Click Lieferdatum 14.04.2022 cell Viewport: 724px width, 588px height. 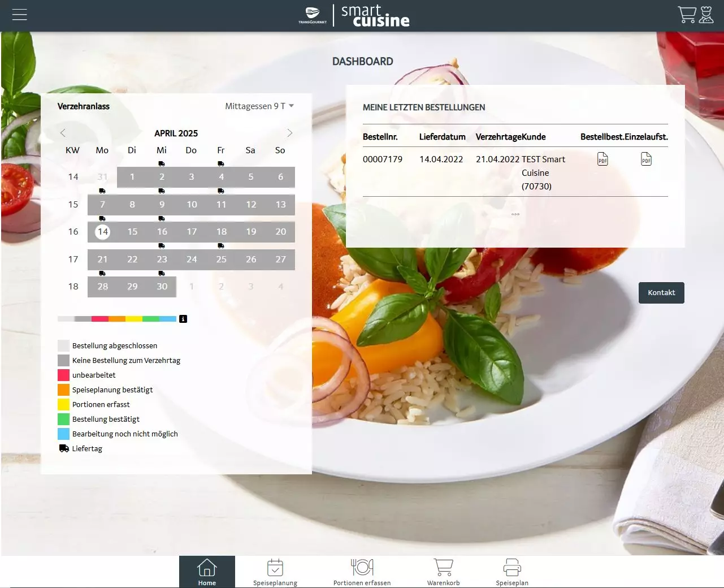pos(441,159)
